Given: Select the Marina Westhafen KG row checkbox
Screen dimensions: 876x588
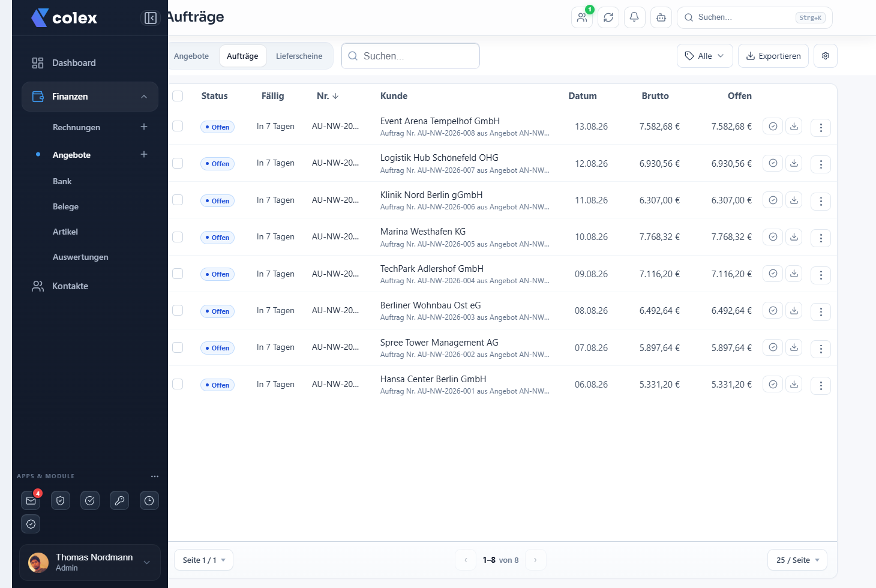Looking at the screenshot, I should coord(178,237).
